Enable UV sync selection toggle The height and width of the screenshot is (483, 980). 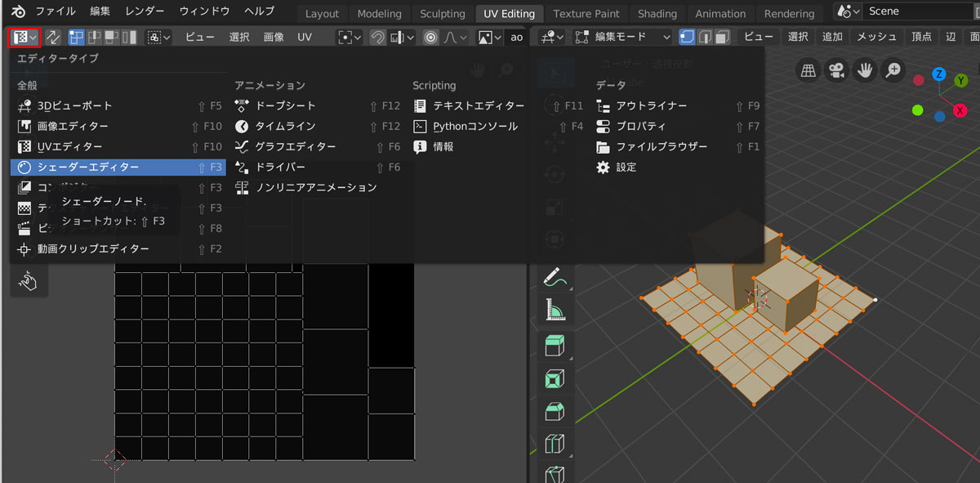(x=52, y=37)
